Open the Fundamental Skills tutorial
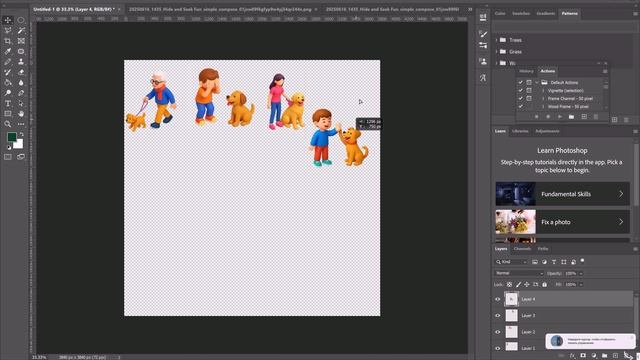The image size is (640, 360). 562,194
